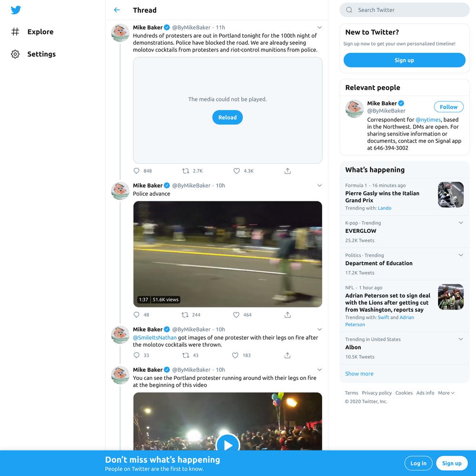Play the Police advance video
Image resolution: width=476 pixels, height=476 pixels.
click(228, 254)
